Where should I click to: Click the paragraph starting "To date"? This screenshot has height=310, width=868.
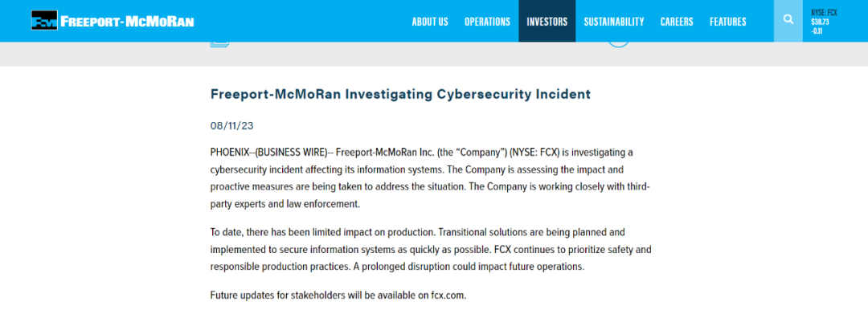click(431, 249)
